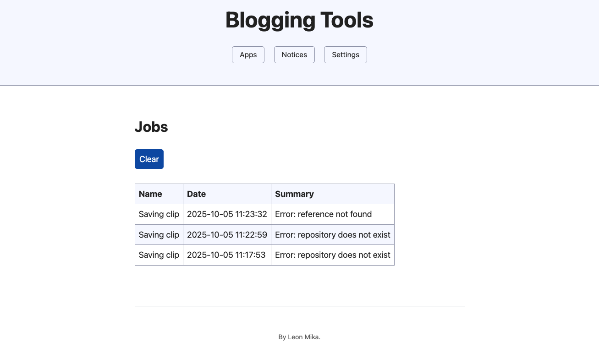Select the Date column header
The height and width of the screenshot is (364, 599).
click(196, 194)
